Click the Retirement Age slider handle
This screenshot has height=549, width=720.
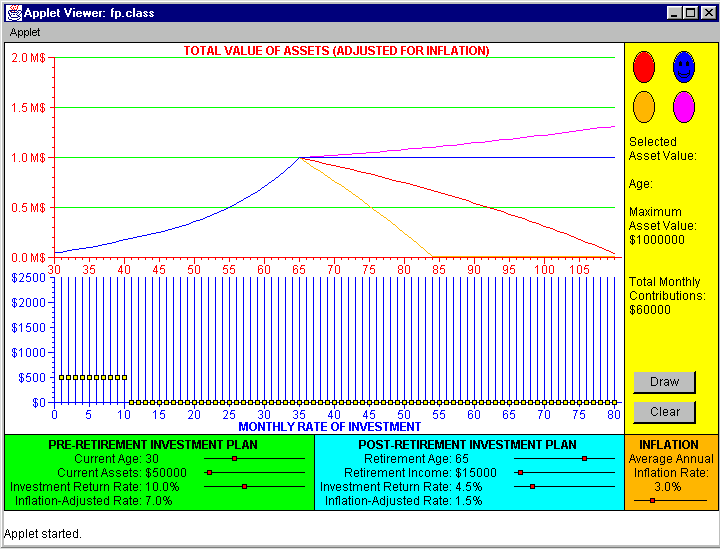[x=584, y=459]
